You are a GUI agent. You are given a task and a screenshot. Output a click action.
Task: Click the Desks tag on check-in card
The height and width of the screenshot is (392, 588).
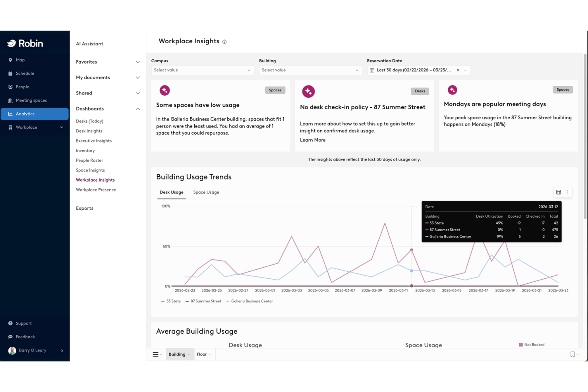pyautogui.click(x=420, y=91)
